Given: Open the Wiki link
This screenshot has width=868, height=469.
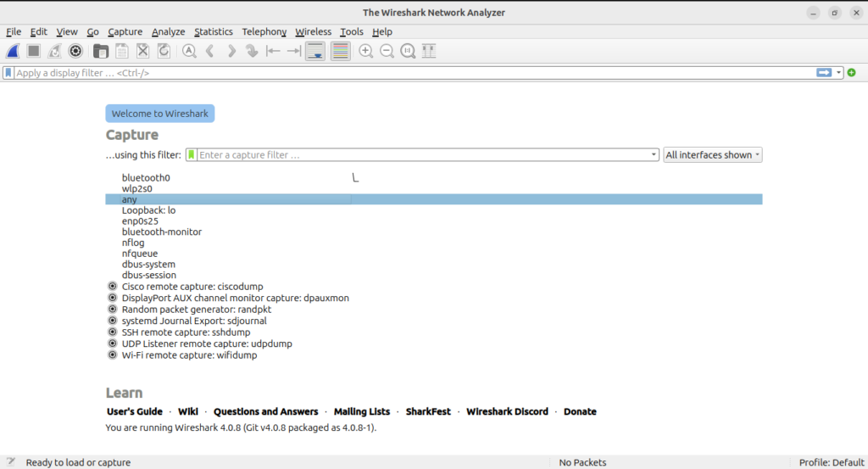Looking at the screenshot, I should point(187,411).
